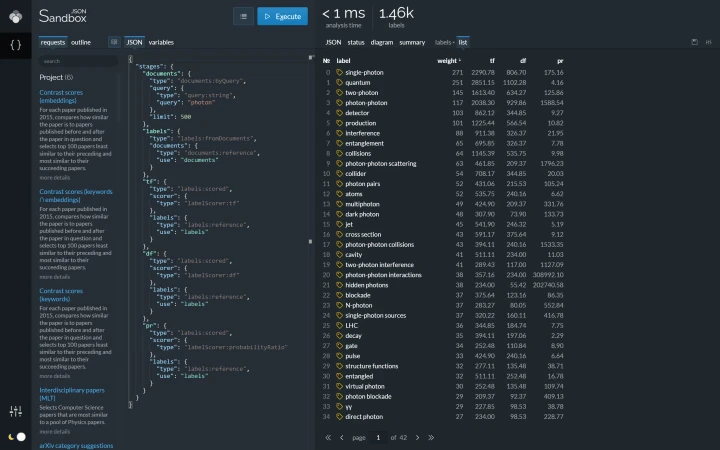The height and width of the screenshot is (450, 720).
Task: Sort the table by label column
Action: click(x=343, y=61)
